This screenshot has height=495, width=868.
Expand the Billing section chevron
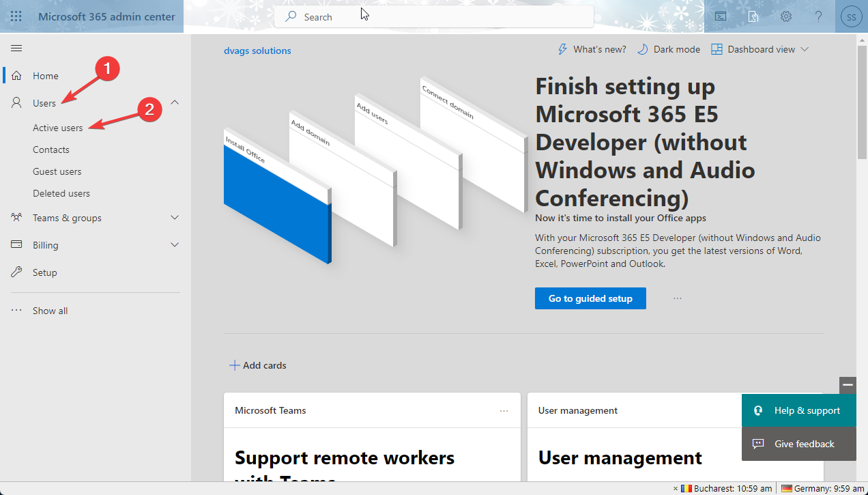point(174,245)
